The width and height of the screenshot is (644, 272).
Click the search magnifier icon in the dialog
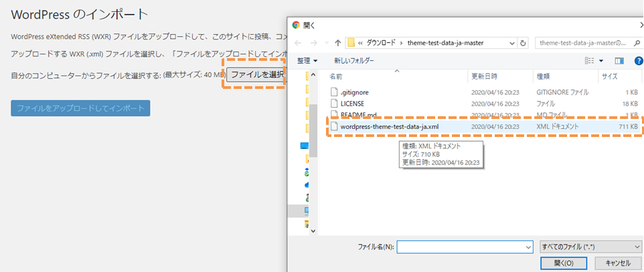click(x=637, y=43)
